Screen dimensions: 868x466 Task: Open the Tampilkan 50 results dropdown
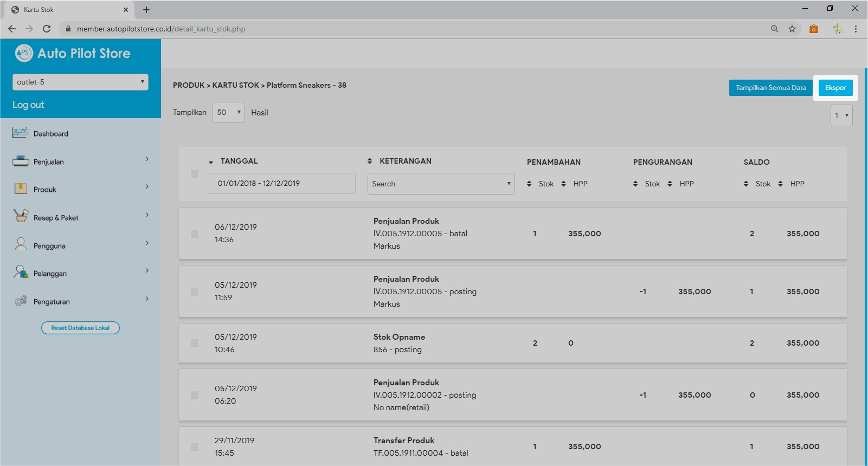[228, 112]
